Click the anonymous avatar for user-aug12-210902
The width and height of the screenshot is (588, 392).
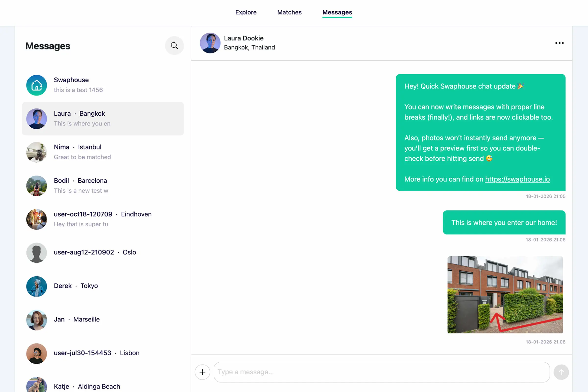37,253
